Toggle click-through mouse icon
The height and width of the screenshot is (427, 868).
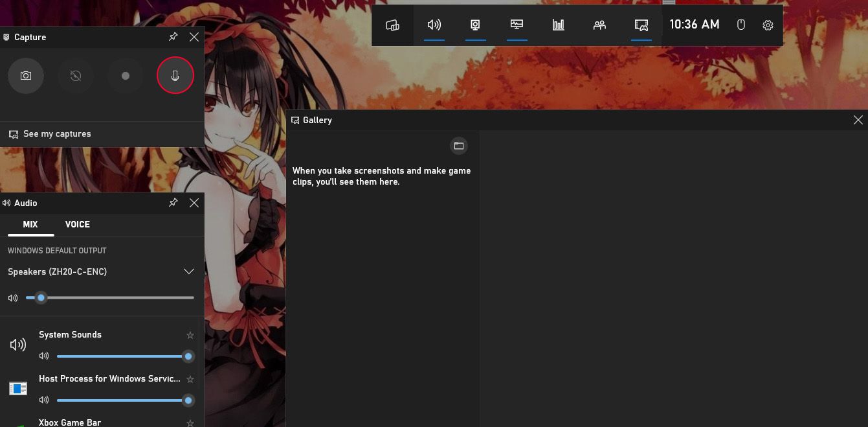coord(741,25)
